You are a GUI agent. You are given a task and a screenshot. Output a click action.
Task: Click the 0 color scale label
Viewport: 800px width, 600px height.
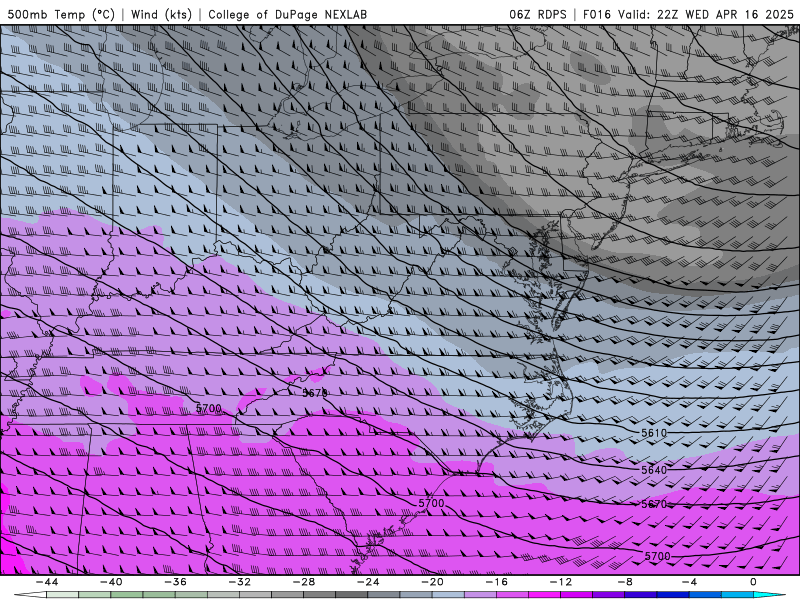[753, 582]
